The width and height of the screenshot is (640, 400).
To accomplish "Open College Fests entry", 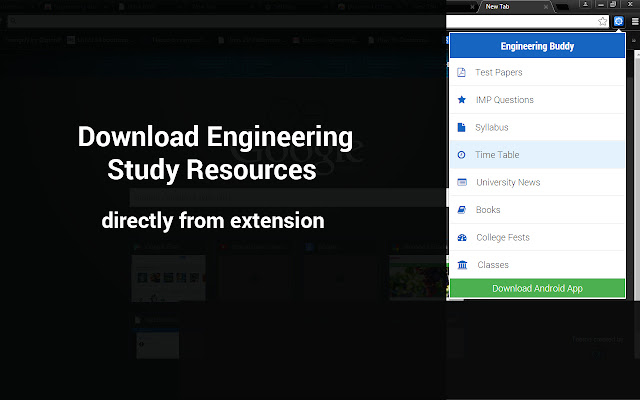I will point(537,237).
